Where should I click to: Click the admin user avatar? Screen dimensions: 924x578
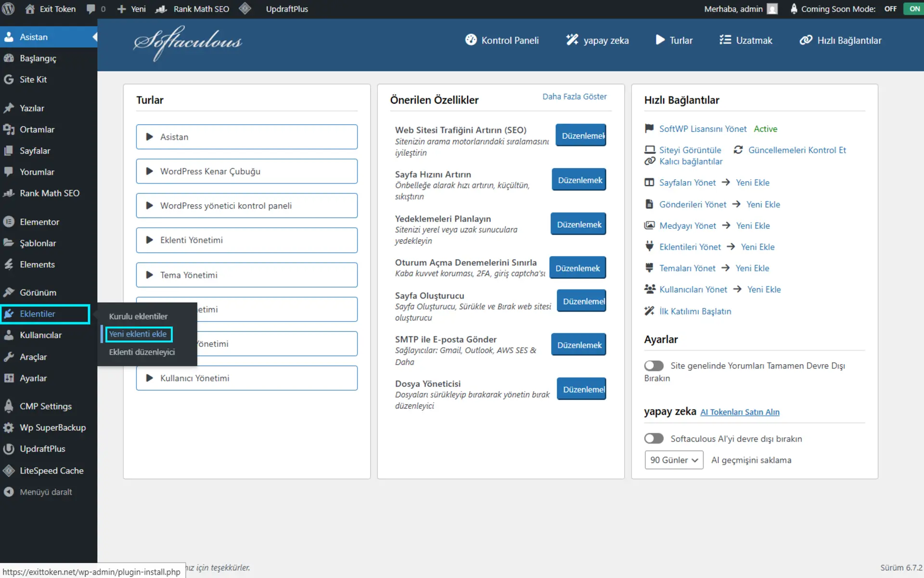[x=772, y=9]
